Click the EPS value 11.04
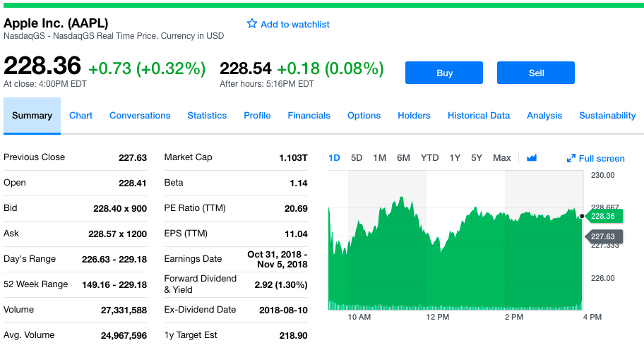644x350 pixels. click(x=296, y=234)
